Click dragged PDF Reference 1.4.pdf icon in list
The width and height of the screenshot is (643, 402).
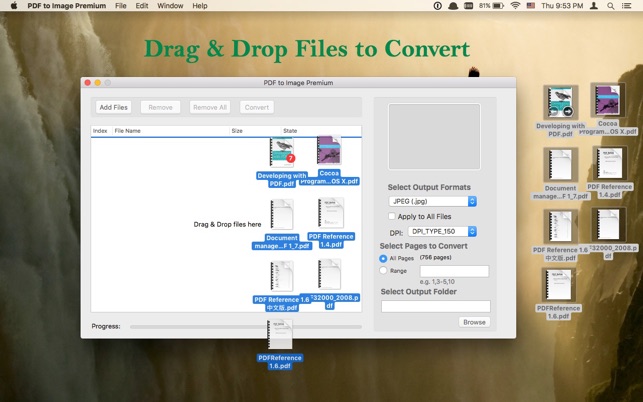click(x=331, y=213)
